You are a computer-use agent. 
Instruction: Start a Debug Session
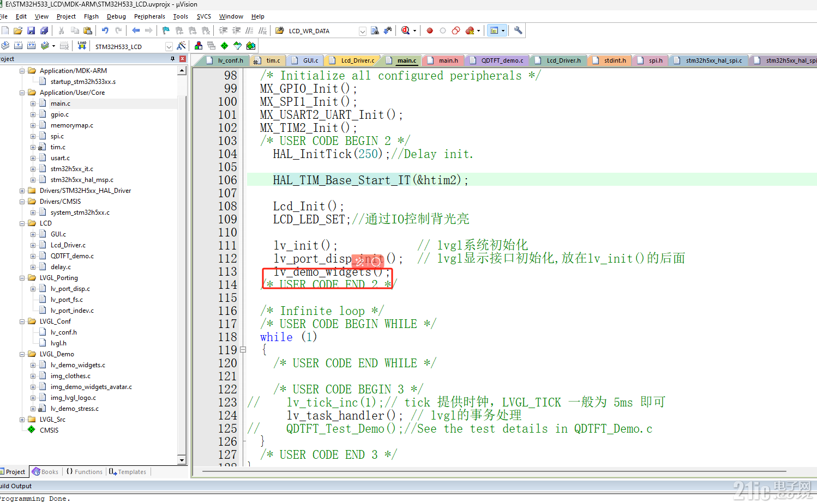point(405,31)
